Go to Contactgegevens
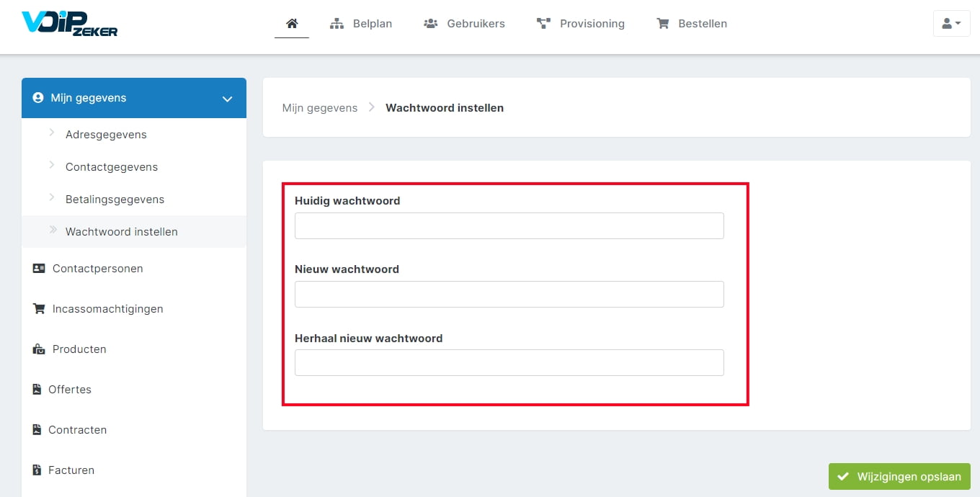 tap(112, 167)
